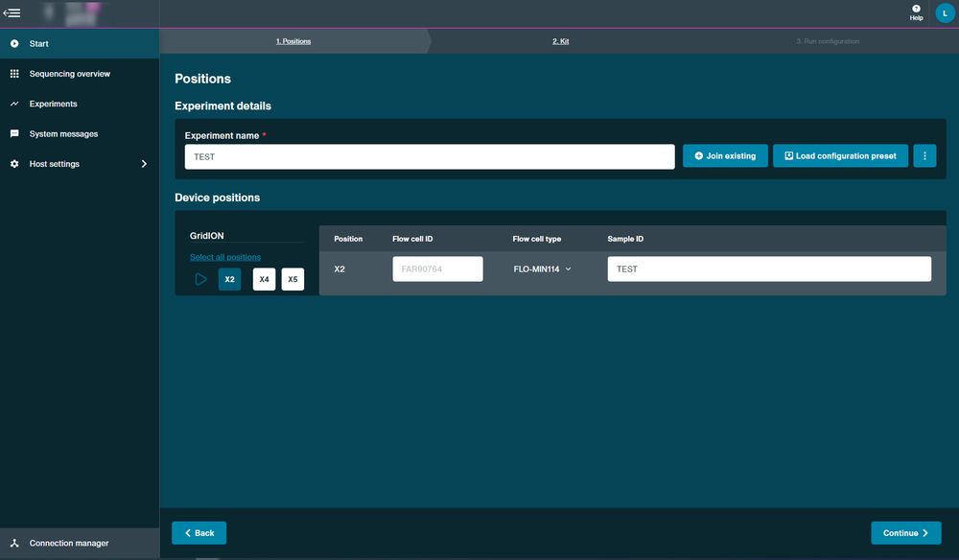Image resolution: width=959 pixels, height=560 pixels.
Task: Click the Start sidebar circle icon
Action: pos(14,43)
